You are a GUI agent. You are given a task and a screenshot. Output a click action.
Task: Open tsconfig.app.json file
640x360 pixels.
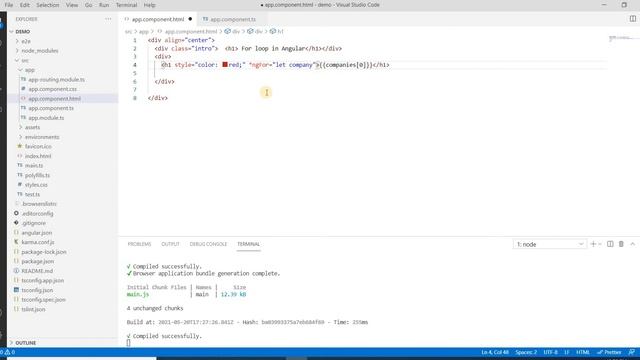(x=42, y=280)
